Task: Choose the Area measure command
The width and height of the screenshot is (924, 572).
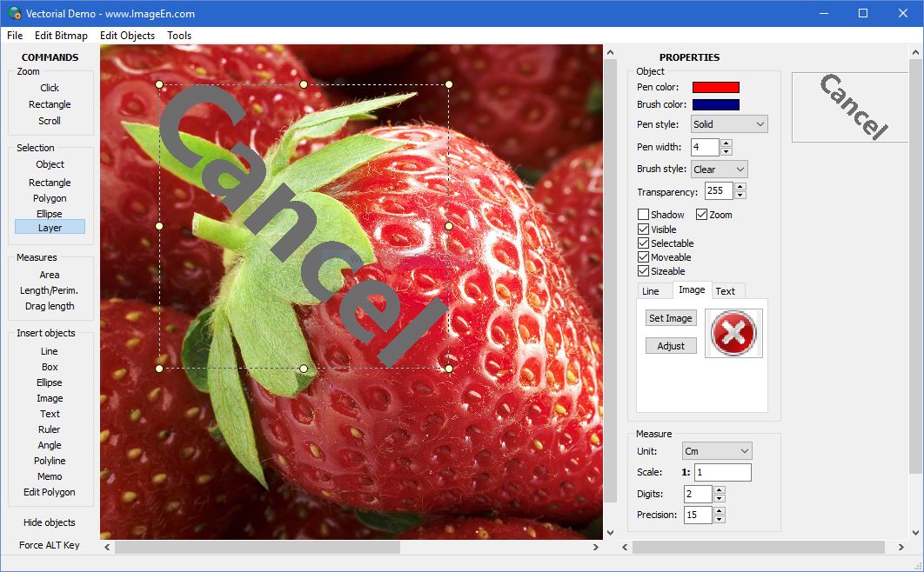Action: coord(50,275)
